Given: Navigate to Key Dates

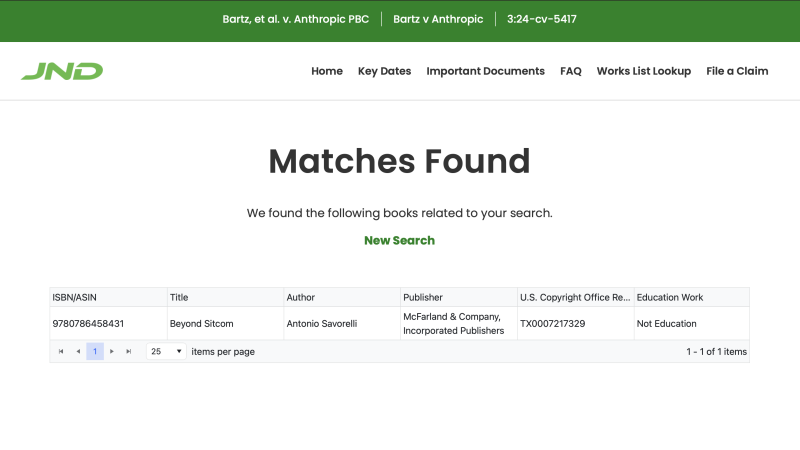Looking at the screenshot, I should (x=384, y=71).
